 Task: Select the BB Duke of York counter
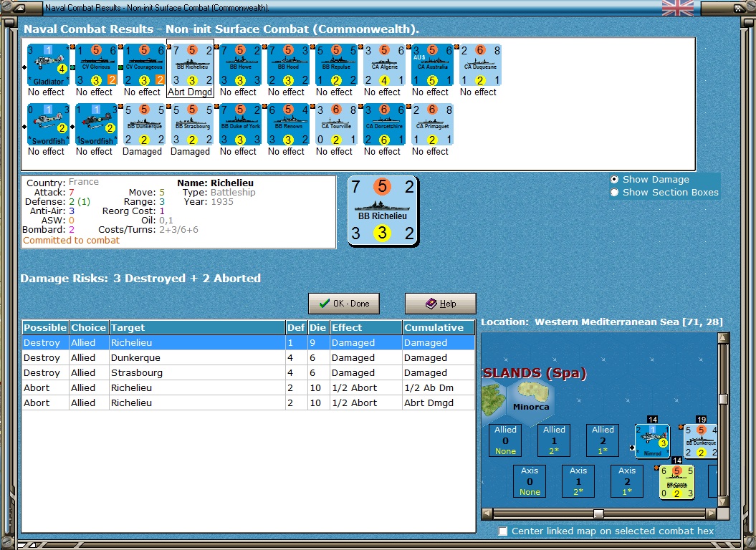point(240,125)
